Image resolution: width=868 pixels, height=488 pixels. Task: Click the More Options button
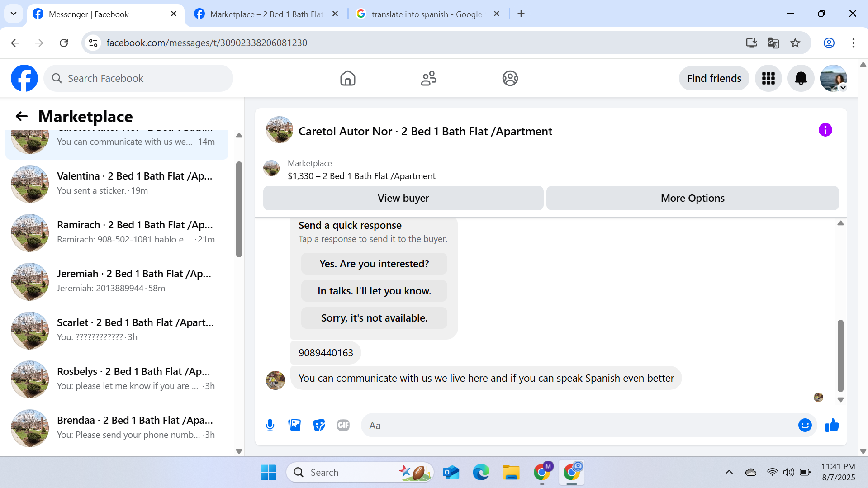click(x=692, y=198)
